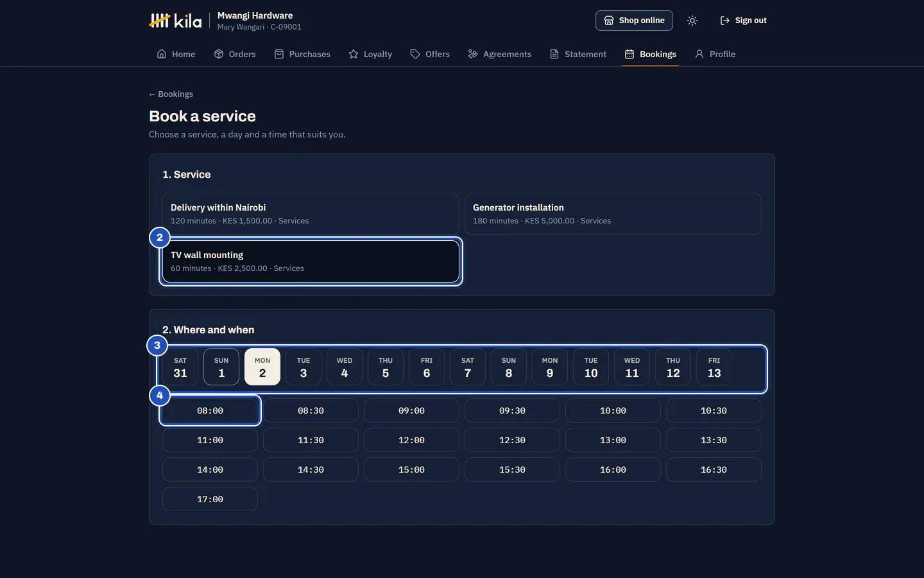
Task: Open the Statement tab label
Action: click(585, 54)
